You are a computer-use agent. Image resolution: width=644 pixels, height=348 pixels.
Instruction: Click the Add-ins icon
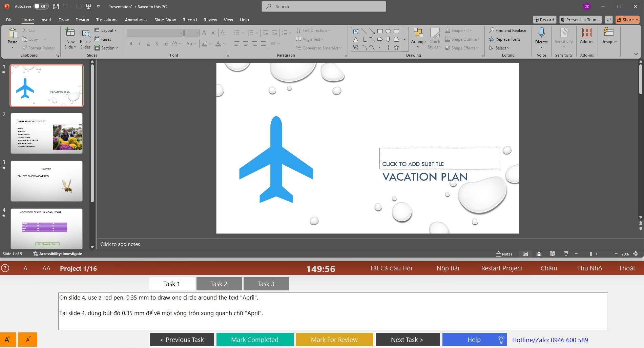[587, 33]
